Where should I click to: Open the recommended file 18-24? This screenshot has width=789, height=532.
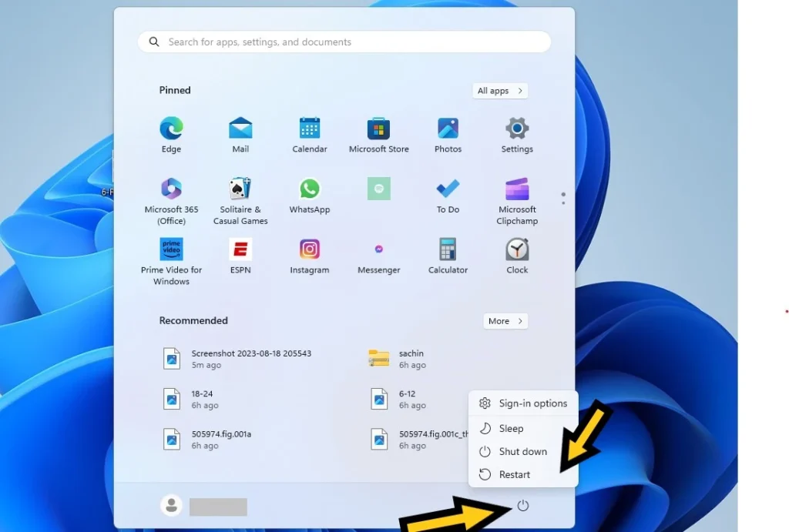(191, 400)
